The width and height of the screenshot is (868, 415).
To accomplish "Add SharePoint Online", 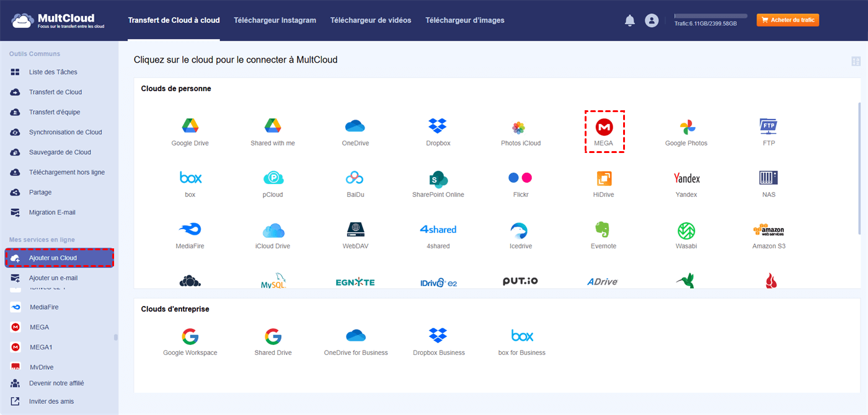I will click(x=438, y=184).
